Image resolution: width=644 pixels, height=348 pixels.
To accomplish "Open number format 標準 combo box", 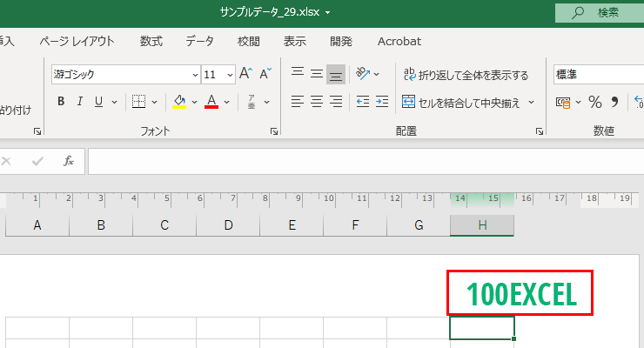I will pyautogui.click(x=599, y=74).
